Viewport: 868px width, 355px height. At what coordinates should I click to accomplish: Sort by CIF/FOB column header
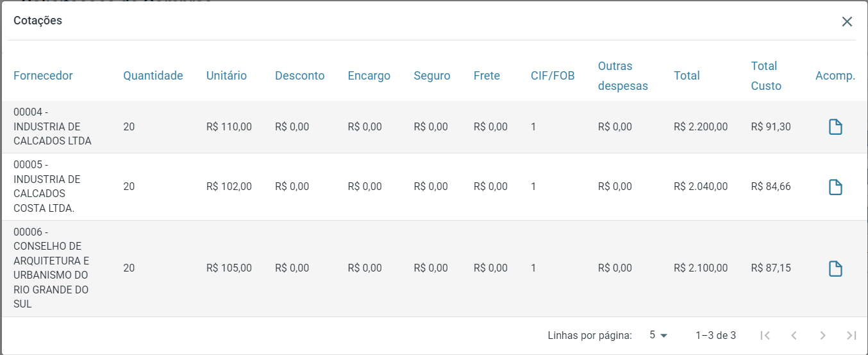click(x=553, y=76)
